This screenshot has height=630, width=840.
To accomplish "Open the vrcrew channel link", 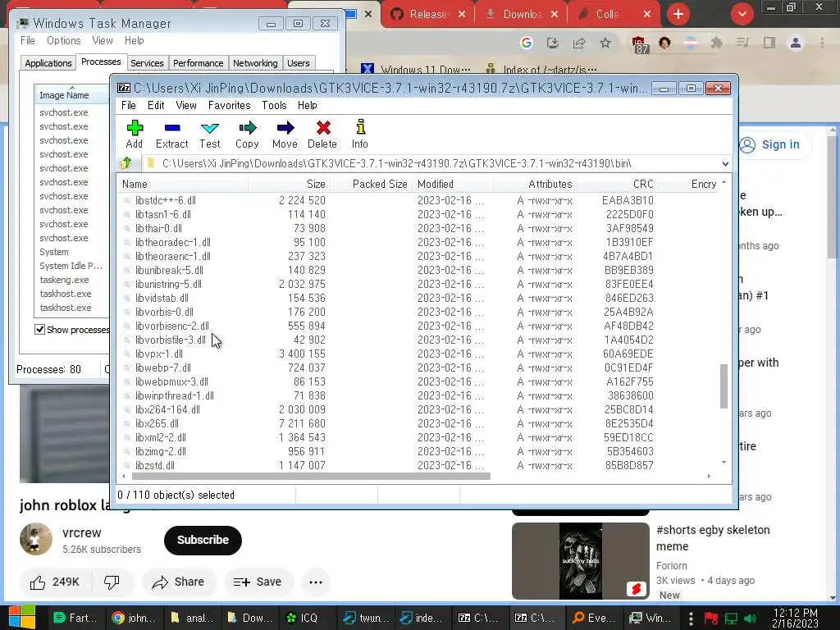I will click(x=81, y=532).
